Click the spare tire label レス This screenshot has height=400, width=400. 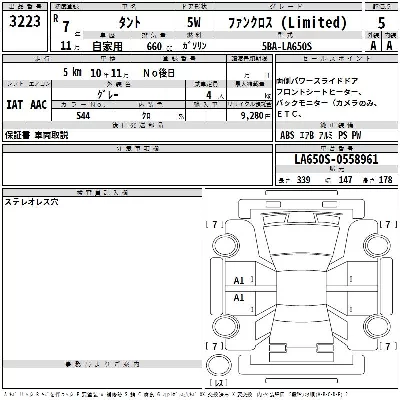click(x=219, y=383)
